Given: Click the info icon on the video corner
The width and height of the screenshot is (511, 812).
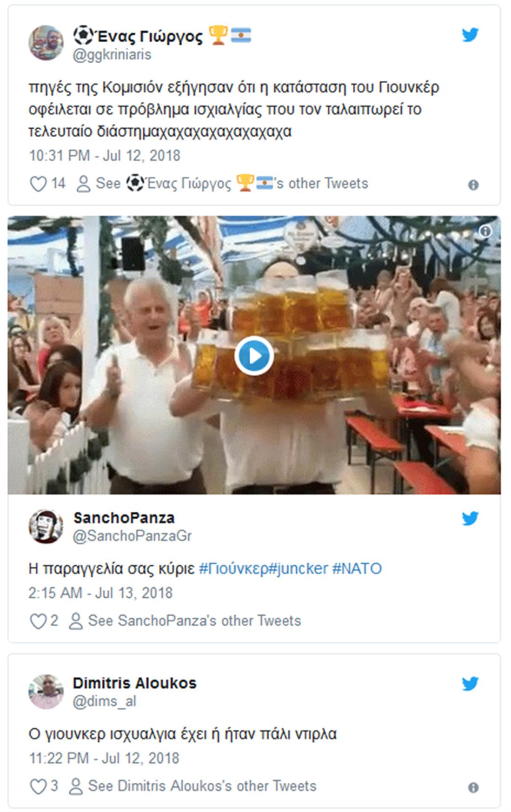Looking at the screenshot, I should point(485,231).
